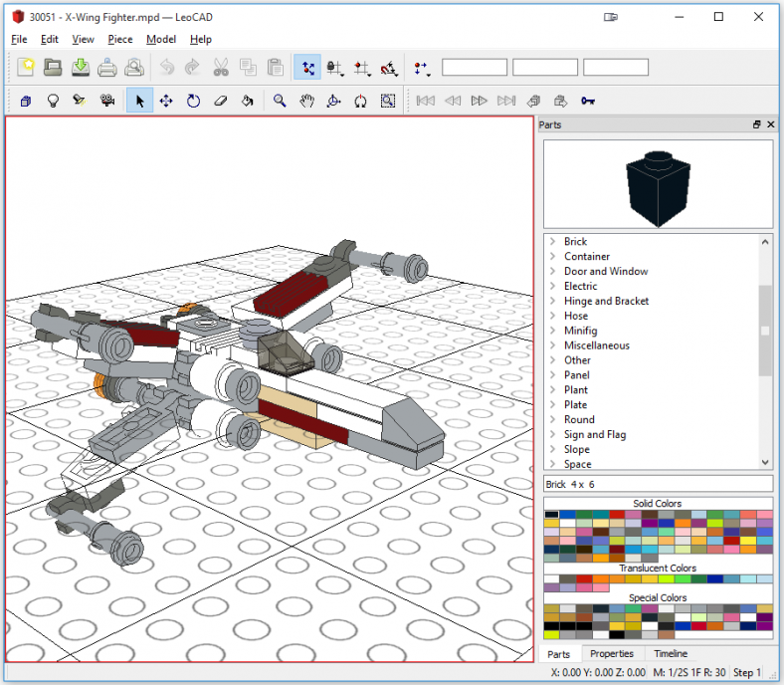
Task: Go to the first step
Action: click(426, 102)
